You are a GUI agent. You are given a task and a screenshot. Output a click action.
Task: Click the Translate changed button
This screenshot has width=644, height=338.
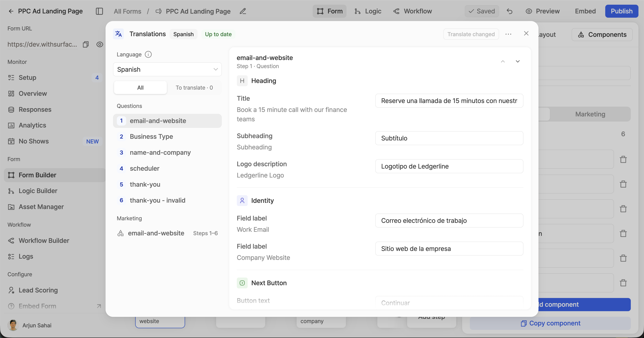click(471, 34)
